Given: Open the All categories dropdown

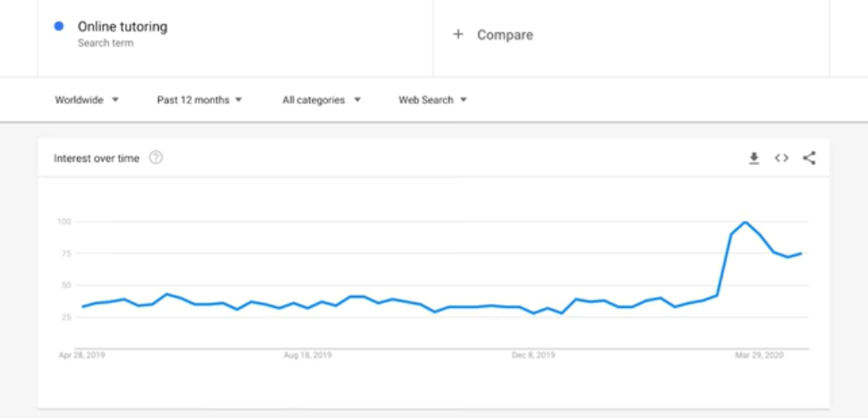Looking at the screenshot, I should 321,100.
